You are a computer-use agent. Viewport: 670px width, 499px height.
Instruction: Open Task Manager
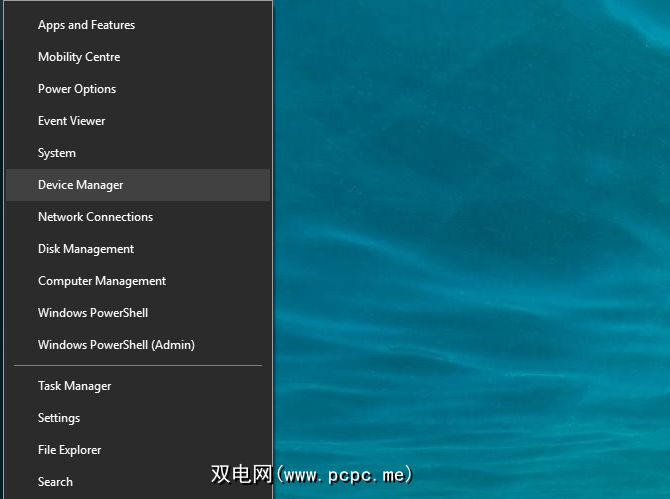138,386
